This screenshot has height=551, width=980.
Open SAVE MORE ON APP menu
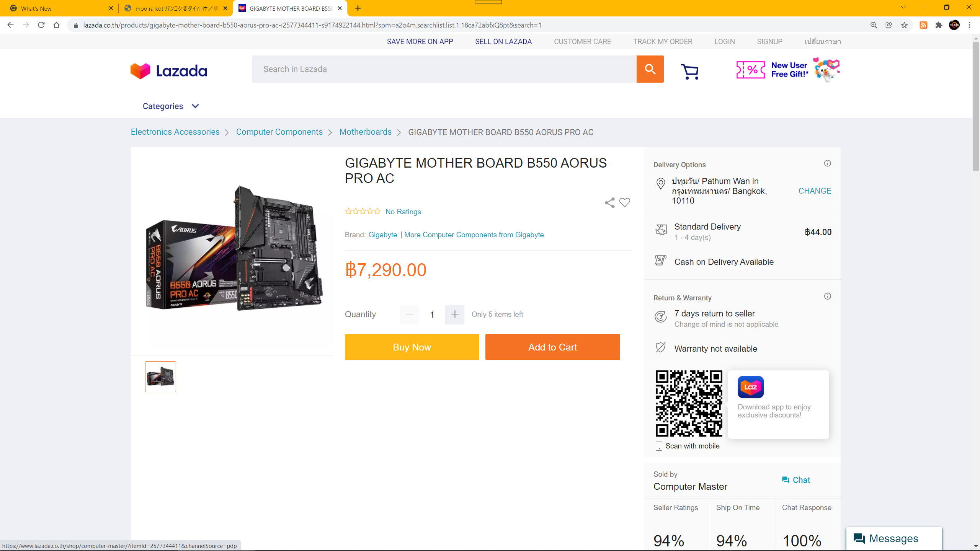coord(420,42)
